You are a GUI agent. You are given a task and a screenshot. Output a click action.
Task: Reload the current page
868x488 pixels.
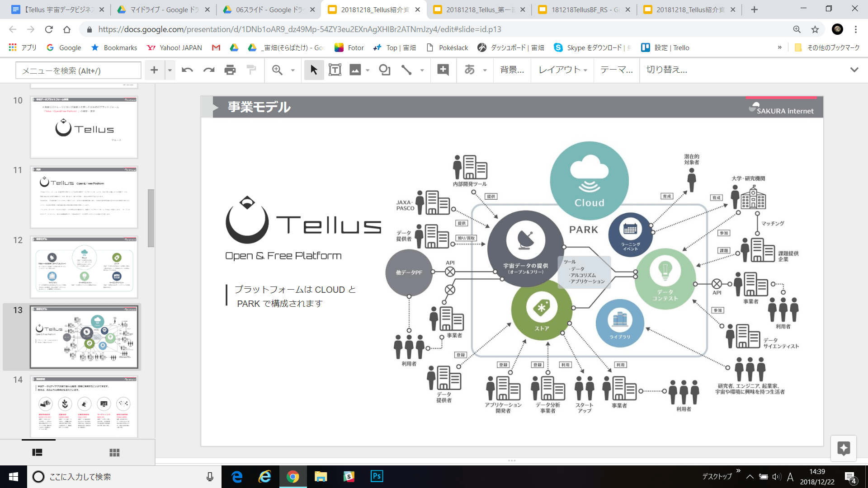(x=49, y=29)
